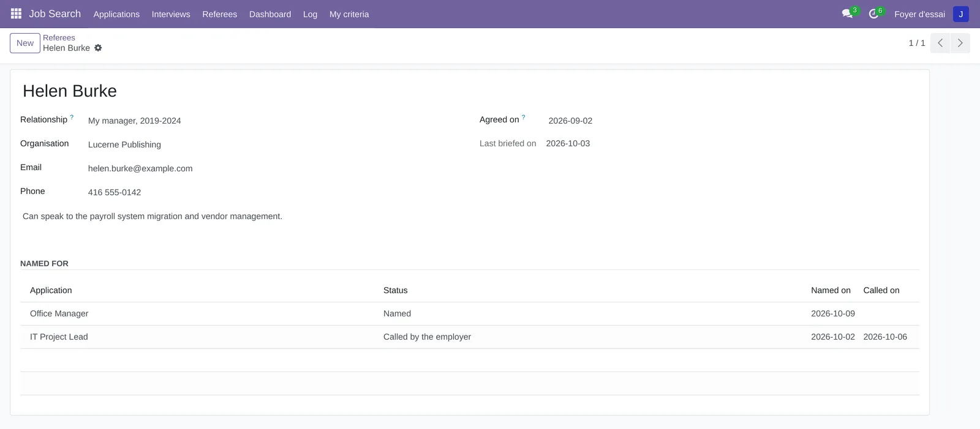The width and height of the screenshot is (980, 429).
Task: Open the Office Manager application row
Action: click(x=470, y=313)
